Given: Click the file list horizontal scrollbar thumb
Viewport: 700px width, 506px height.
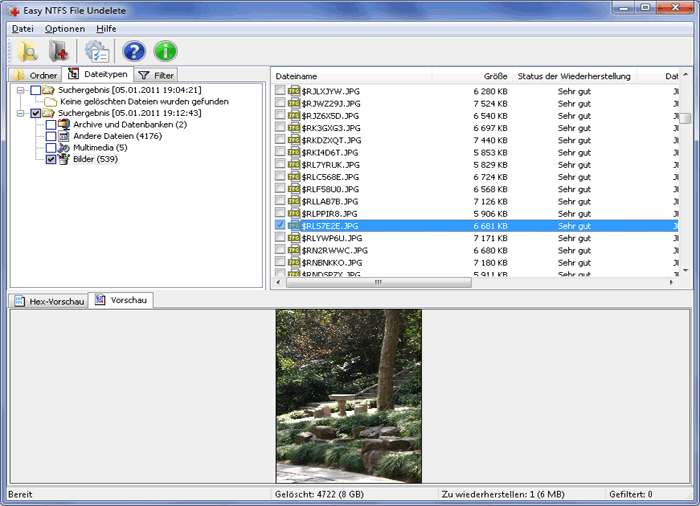Looking at the screenshot, I should [379, 282].
